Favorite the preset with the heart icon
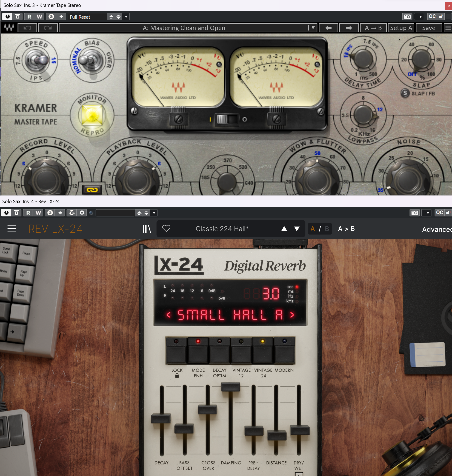The image size is (452, 476). point(166,228)
